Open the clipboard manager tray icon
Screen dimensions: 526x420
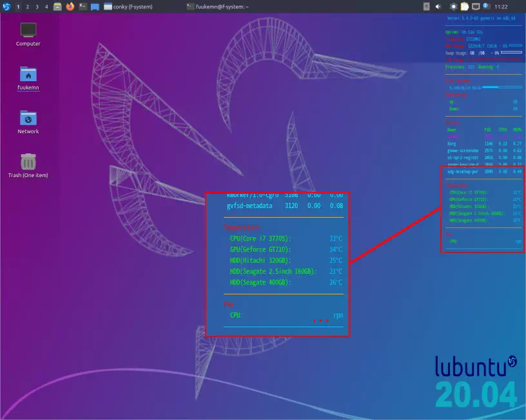[x=465, y=6]
